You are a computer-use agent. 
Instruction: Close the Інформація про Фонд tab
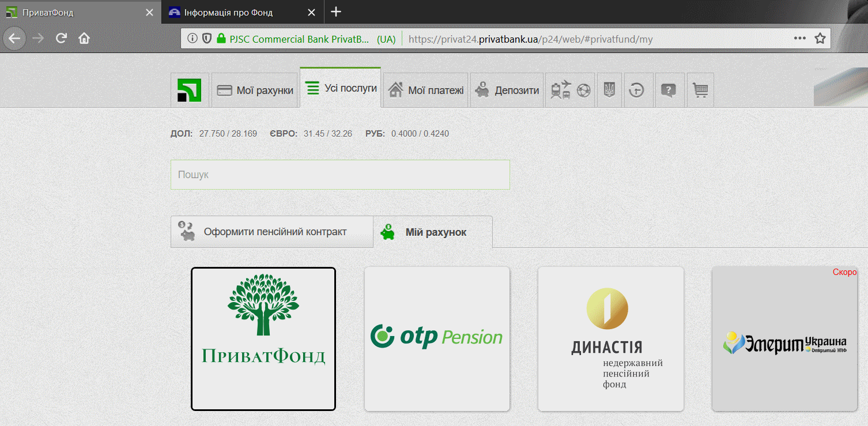point(312,12)
